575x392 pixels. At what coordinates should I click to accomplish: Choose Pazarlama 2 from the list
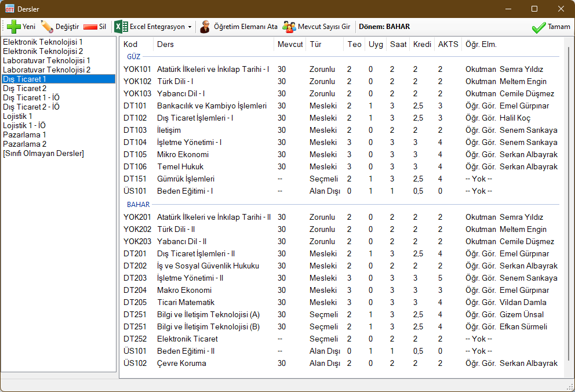coord(24,144)
